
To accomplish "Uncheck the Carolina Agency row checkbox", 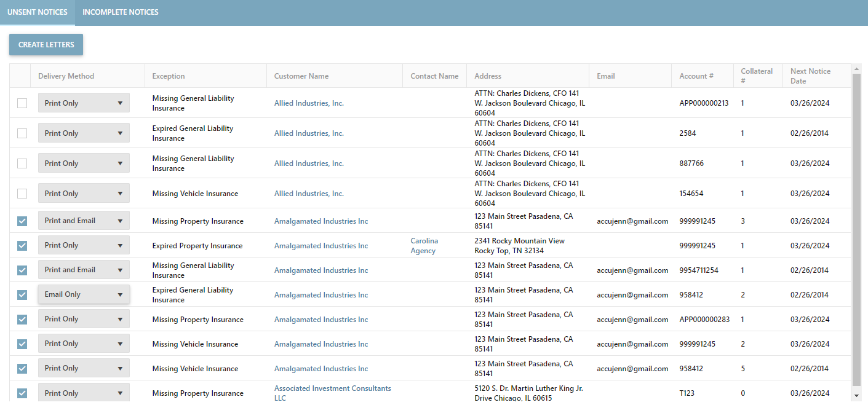I will tap(22, 246).
